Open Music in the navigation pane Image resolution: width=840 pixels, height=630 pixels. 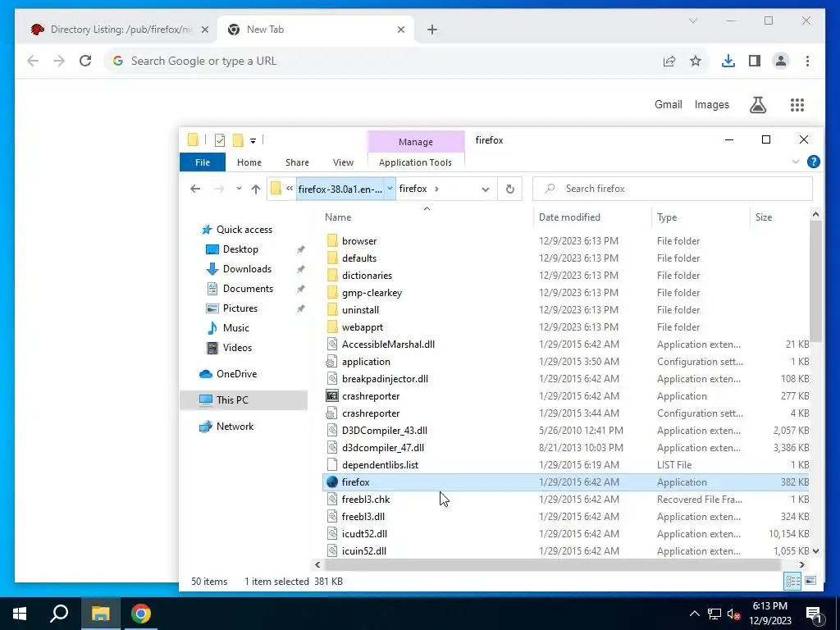[x=235, y=328]
